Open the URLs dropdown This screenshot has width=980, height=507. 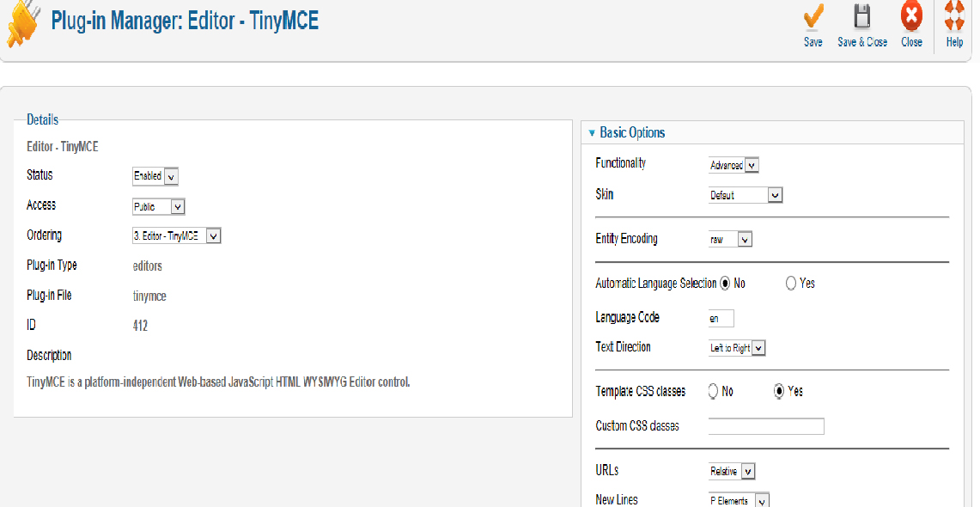732,472
